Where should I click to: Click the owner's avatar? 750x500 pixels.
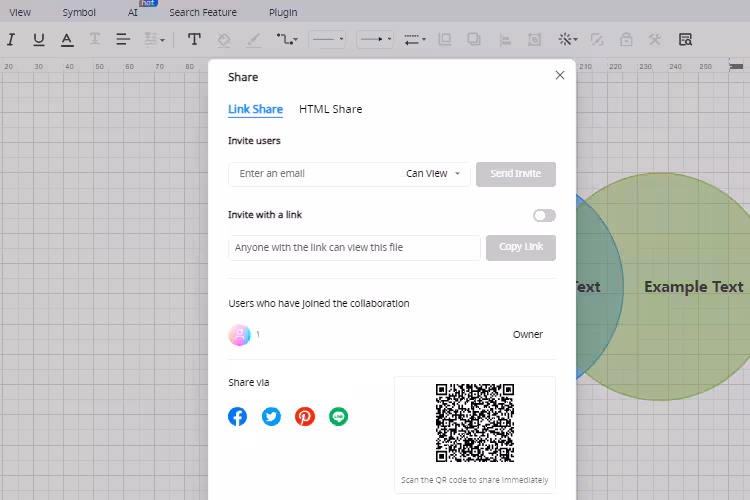click(240, 335)
